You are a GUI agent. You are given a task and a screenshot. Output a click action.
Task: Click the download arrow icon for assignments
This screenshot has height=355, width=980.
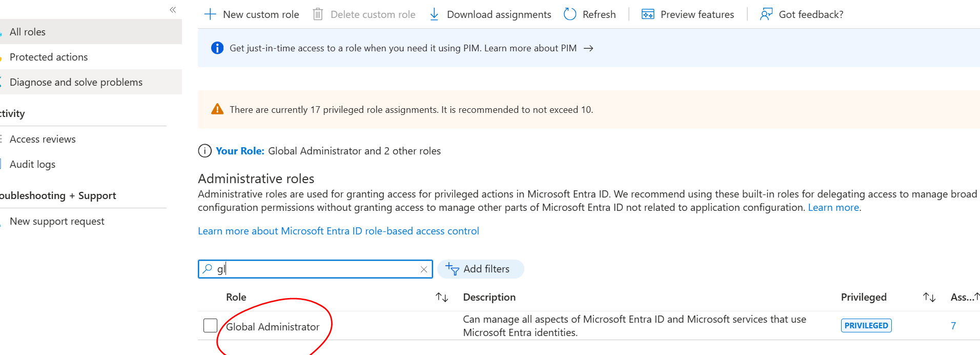[x=434, y=14]
